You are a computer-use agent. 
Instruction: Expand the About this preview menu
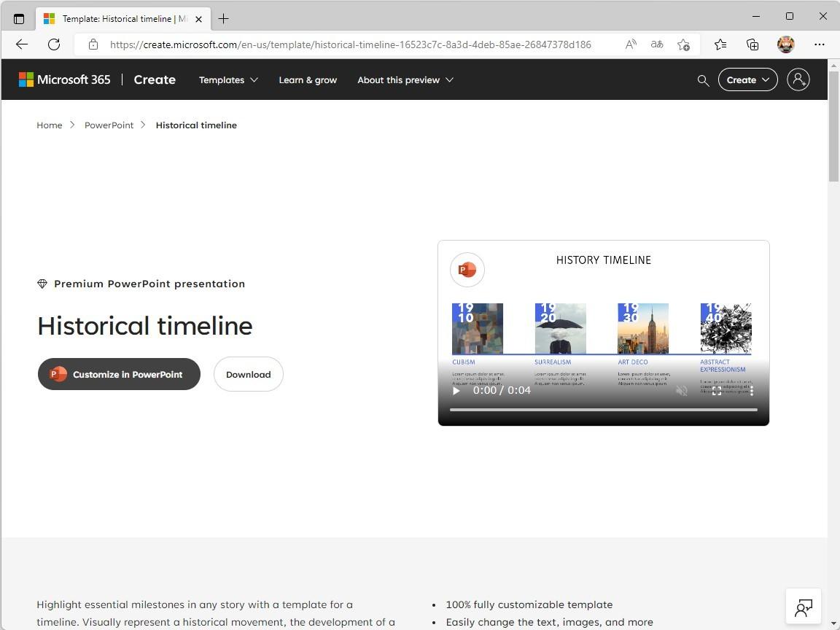pyautogui.click(x=405, y=79)
